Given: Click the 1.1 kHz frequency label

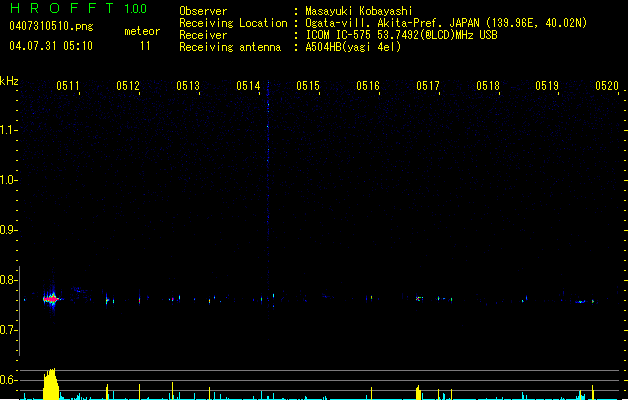Looking at the screenshot, I should click(7, 130).
